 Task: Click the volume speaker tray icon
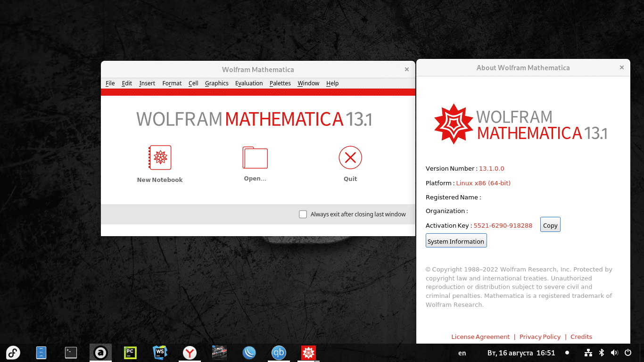point(614,353)
